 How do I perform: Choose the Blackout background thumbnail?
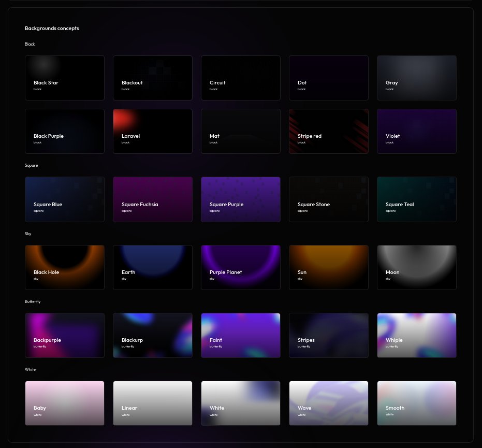point(153,78)
